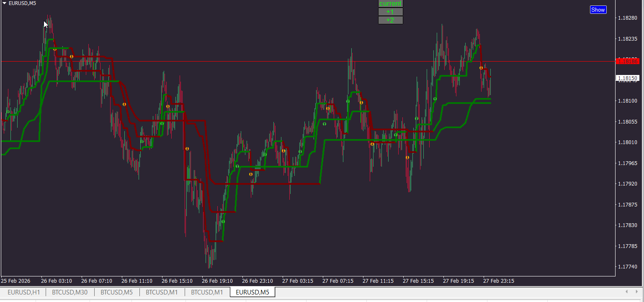Switch to the EURUSD,H1 chart tab
644x302 pixels.
(x=23, y=292)
